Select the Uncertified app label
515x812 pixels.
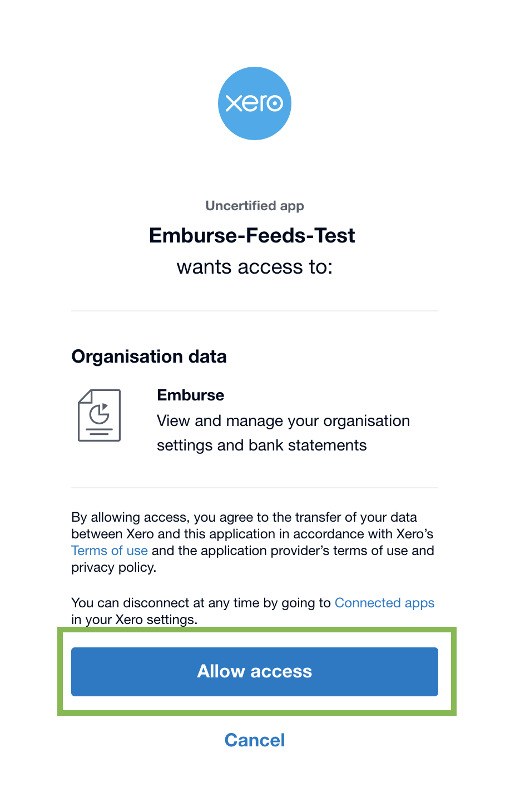(x=255, y=206)
